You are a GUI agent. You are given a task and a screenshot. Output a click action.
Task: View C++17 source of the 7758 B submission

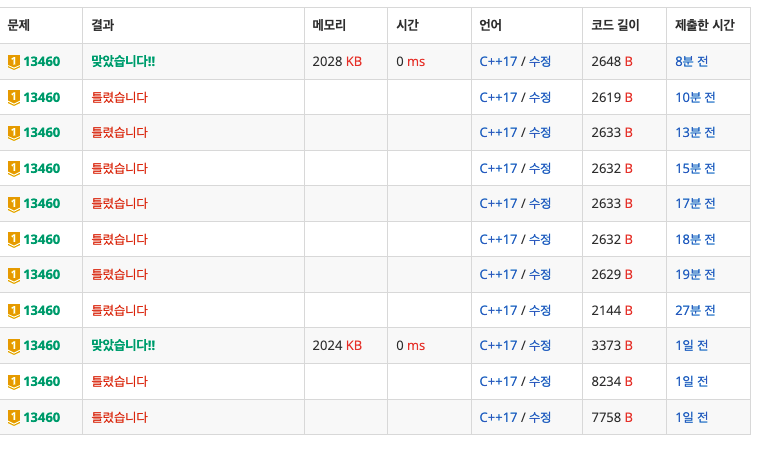click(x=498, y=418)
